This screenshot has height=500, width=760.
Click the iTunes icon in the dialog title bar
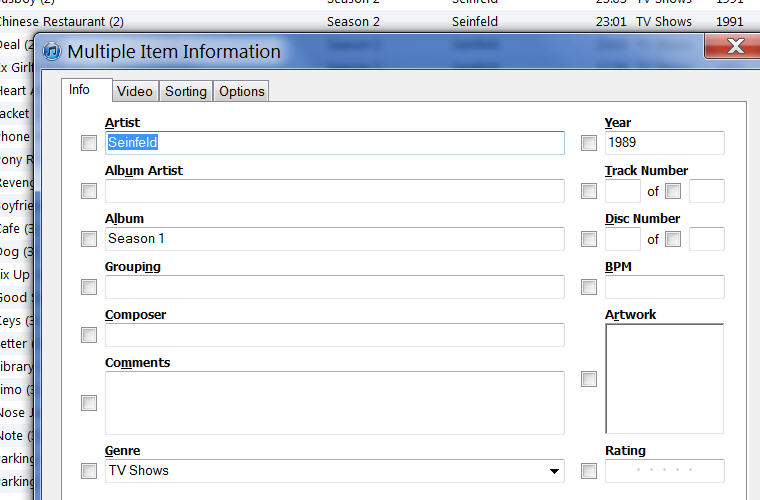(51, 52)
